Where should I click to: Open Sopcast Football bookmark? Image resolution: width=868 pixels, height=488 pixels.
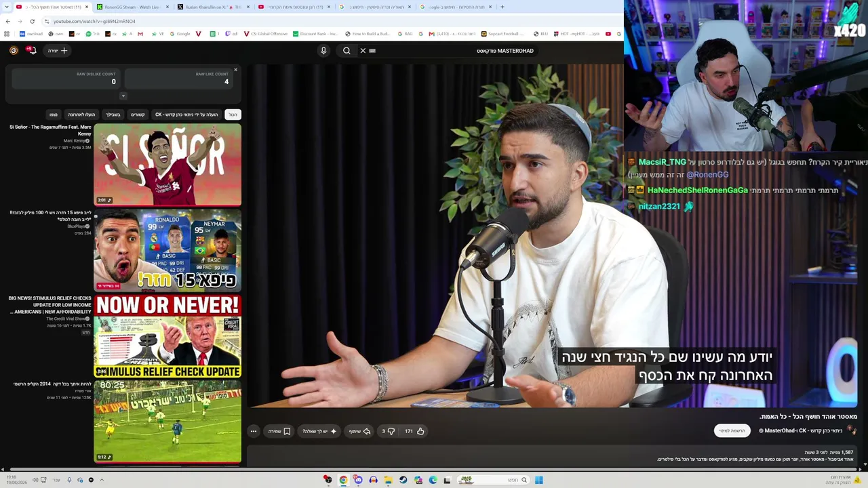pyautogui.click(x=503, y=34)
